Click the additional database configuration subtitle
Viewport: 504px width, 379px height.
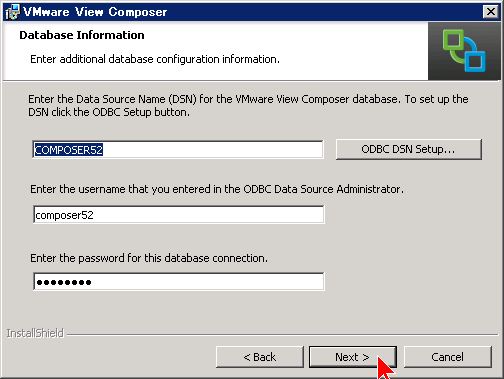click(155, 59)
